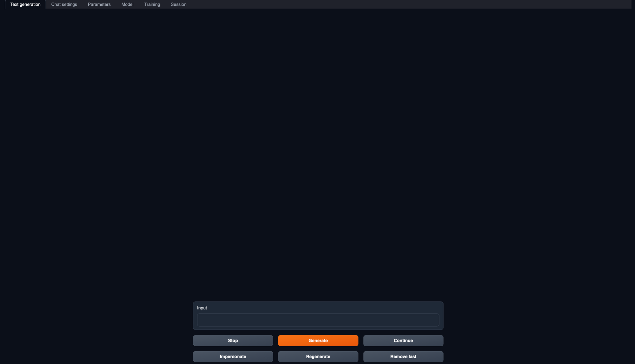635x364 pixels.
Task: Select the Parameters tab
Action: pos(99,4)
